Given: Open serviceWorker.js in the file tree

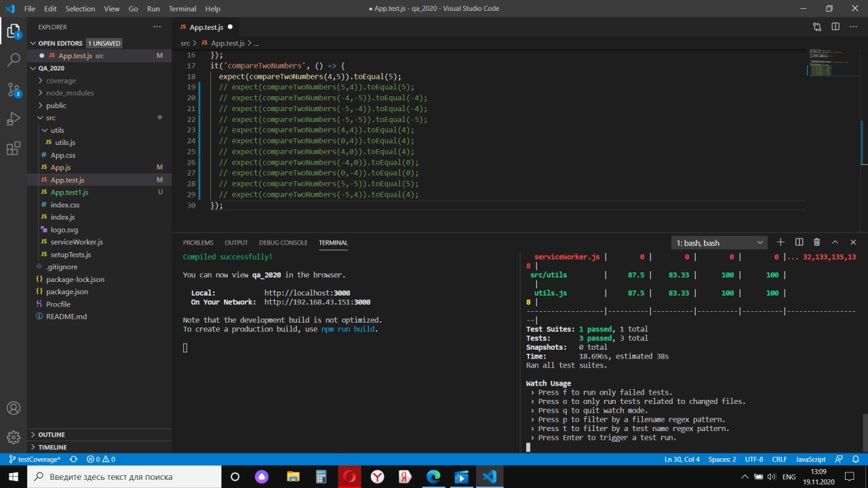Looking at the screenshot, I should click(x=99, y=242).
